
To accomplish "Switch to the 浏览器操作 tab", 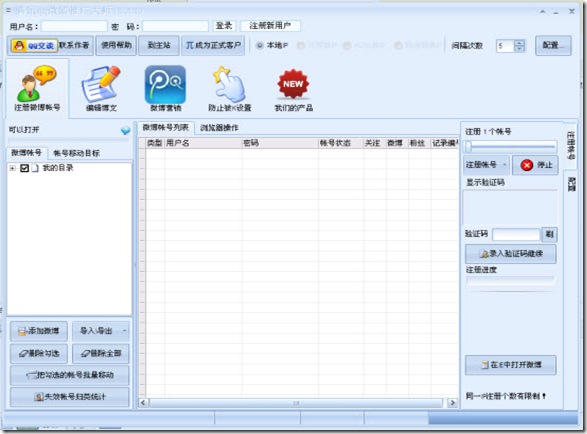I will tap(219, 128).
